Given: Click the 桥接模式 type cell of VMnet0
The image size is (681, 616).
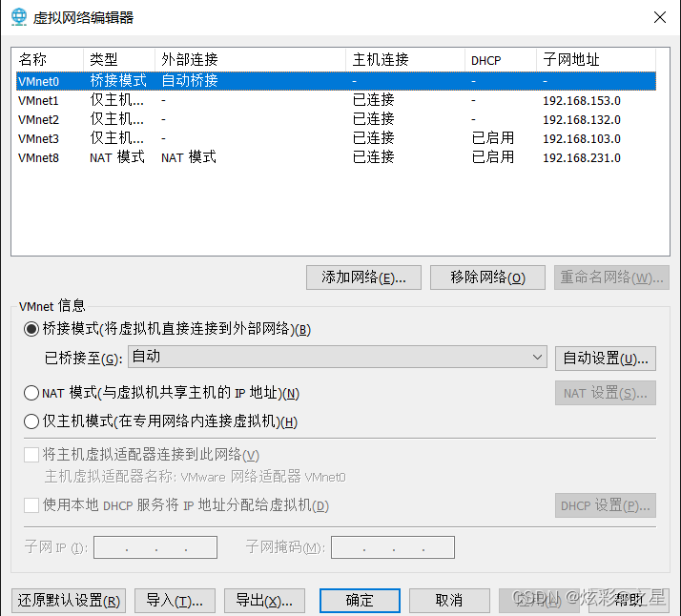Looking at the screenshot, I should point(118,81).
